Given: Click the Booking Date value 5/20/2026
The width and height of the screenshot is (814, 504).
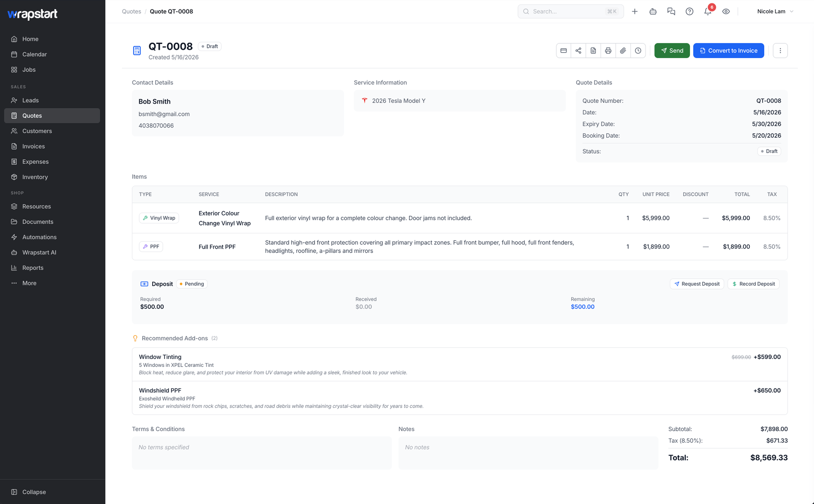Looking at the screenshot, I should (766, 136).
